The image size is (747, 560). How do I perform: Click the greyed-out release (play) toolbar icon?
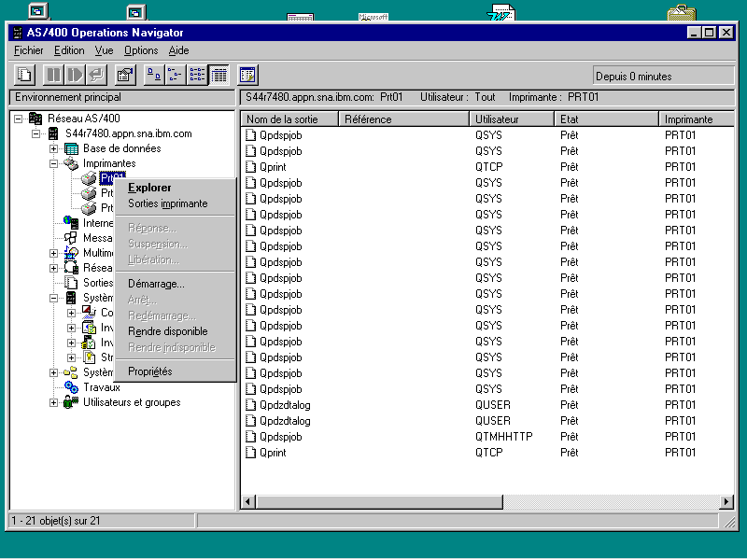pos(75,75)
